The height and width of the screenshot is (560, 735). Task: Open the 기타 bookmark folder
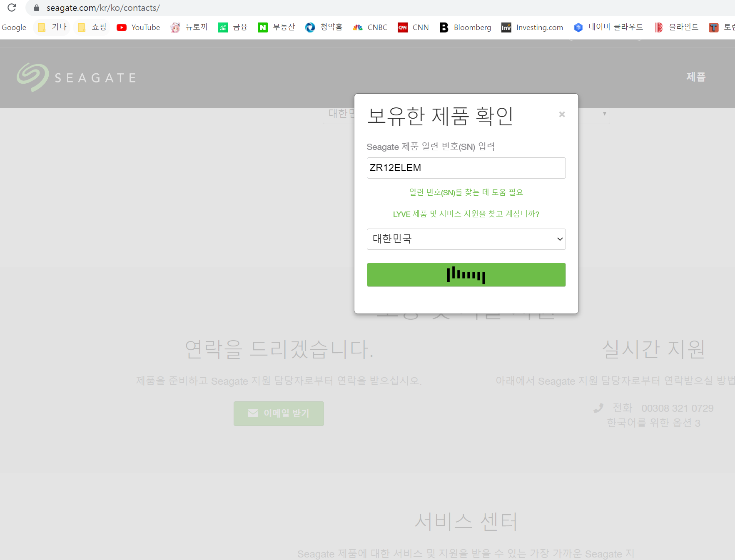point(52,27)
